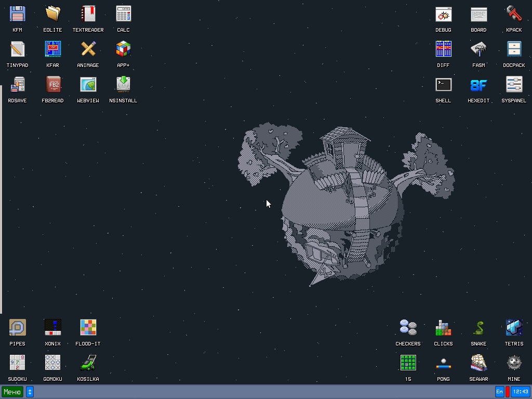Start the FLOOD-IT game icon
The height and width of the screenshot is (399, 532).
88,328
